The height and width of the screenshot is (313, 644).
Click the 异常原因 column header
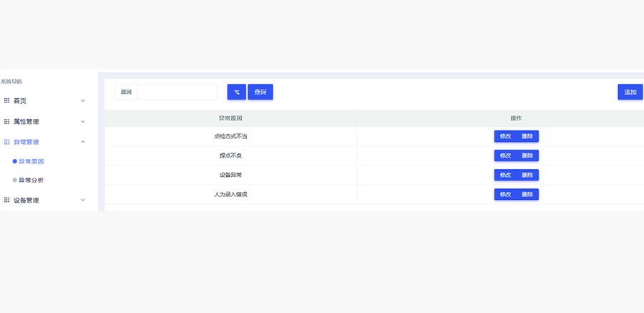click(230, 118)
